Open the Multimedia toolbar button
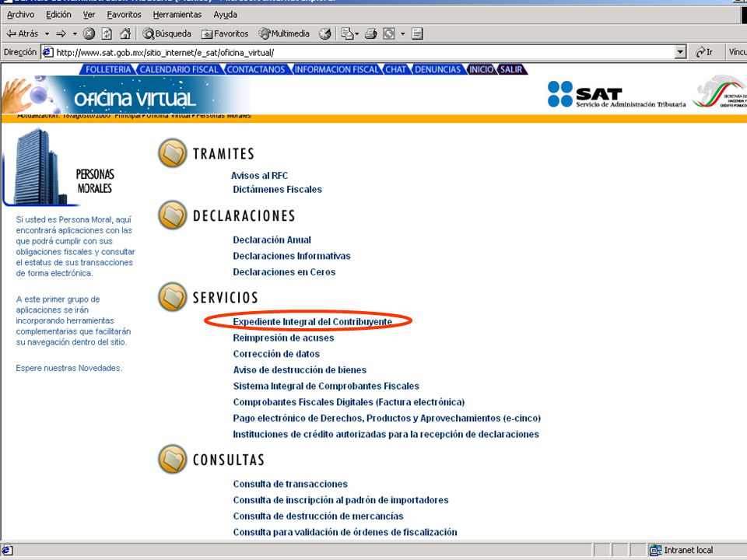 pos(284,33)
